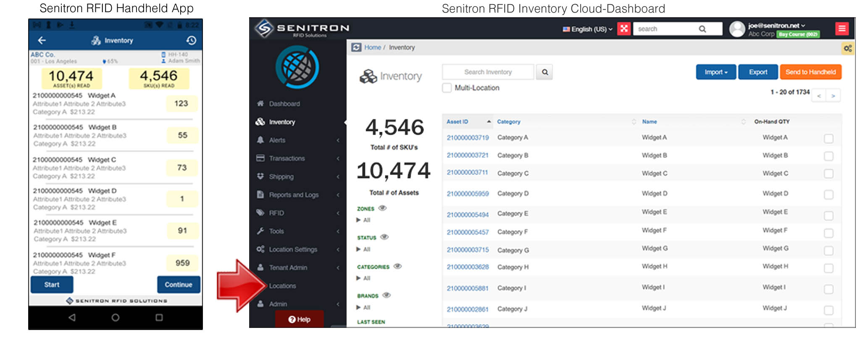Expand the Brands filter All node
This screenshot has width=868, height=338.
[363, 308]
